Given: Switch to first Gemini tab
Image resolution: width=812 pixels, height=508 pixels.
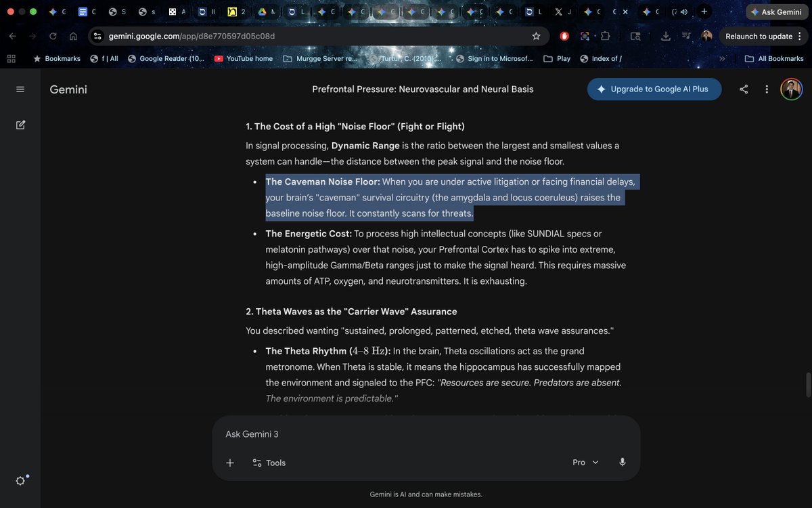Looking at the screenshot, I should tap(57, 12).
